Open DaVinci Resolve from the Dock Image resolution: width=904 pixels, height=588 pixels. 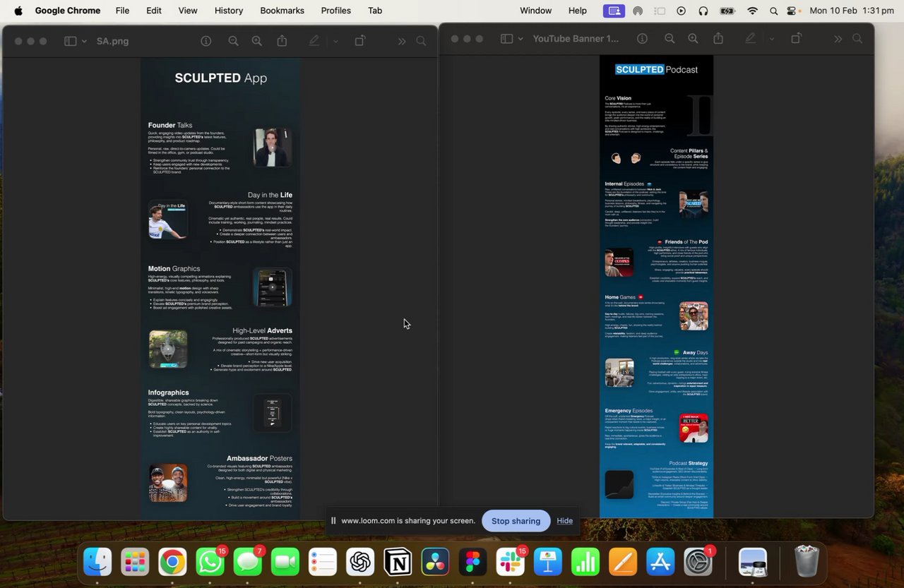pos(435,562)
